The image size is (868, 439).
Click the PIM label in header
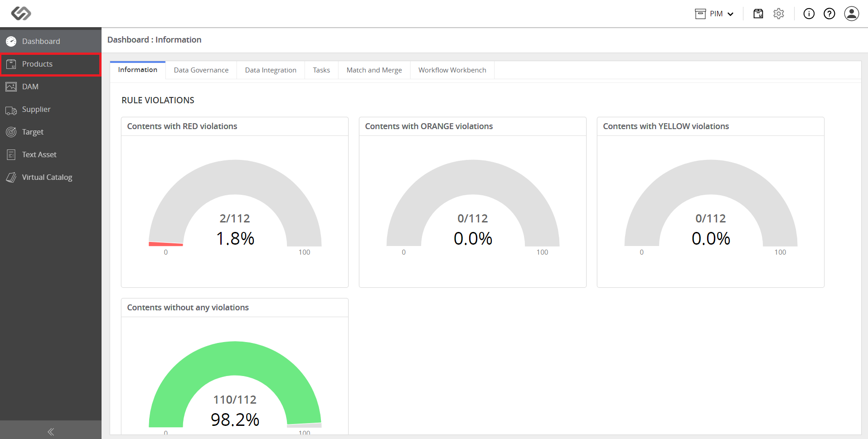(x=716, y=14)
